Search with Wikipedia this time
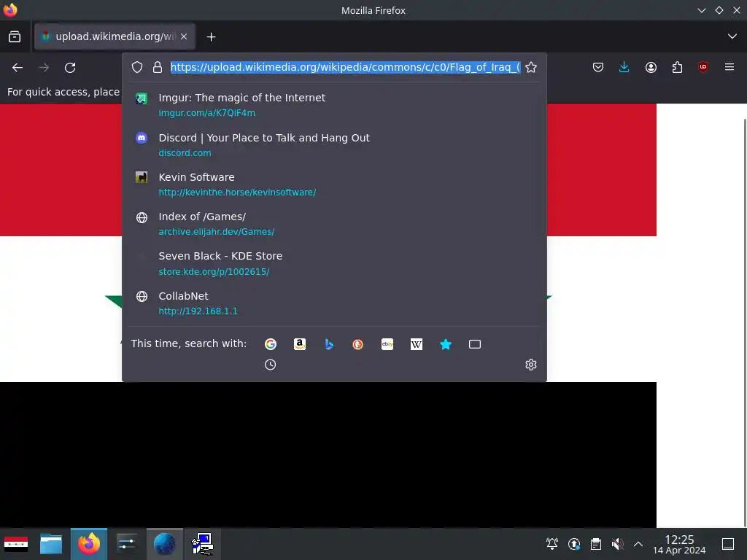 tap(417, 344)
